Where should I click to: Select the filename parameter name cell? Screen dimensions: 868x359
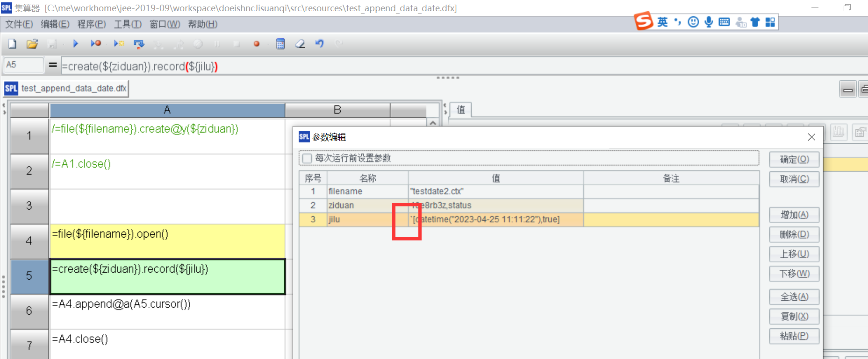368,191
